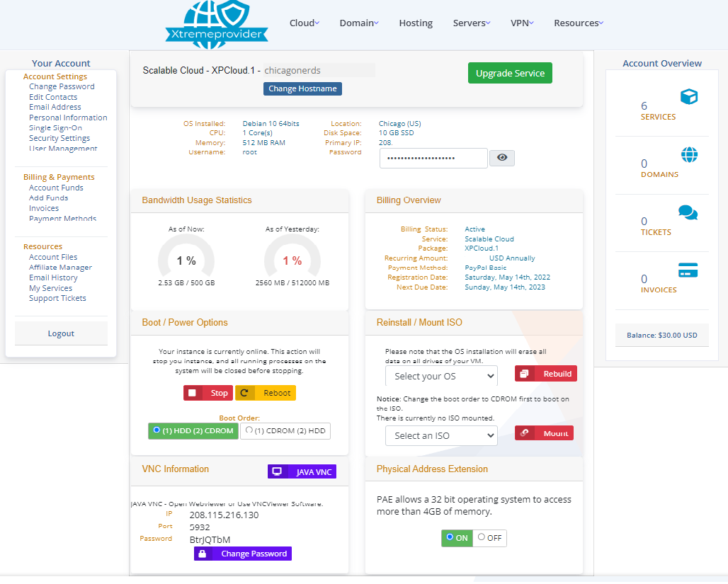Click the Upgrade Service button

click(510, 73)
